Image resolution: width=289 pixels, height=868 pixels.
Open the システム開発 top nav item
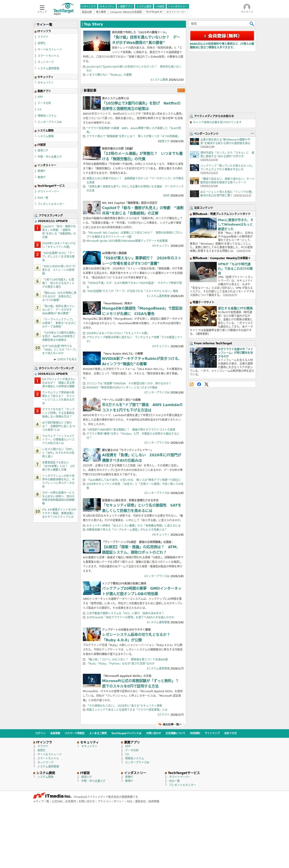[144, 6]
